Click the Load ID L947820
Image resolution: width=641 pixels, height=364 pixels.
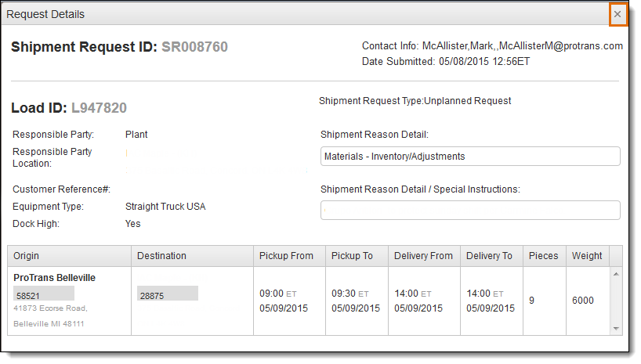coord(99,108)
